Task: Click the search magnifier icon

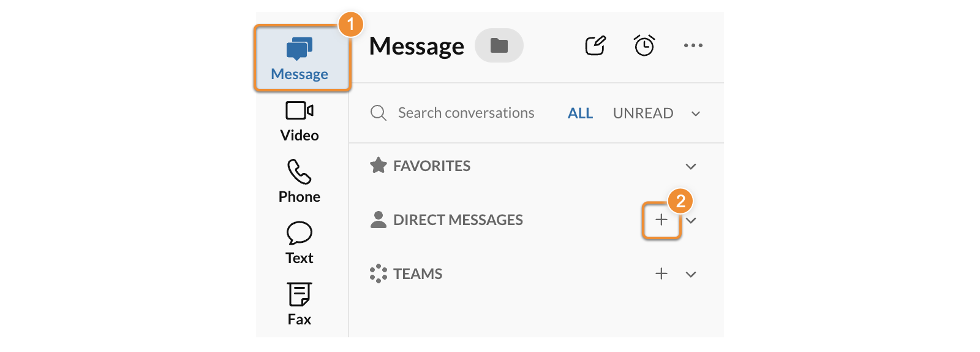Action: pyautogui.click(x=379, y=113)
